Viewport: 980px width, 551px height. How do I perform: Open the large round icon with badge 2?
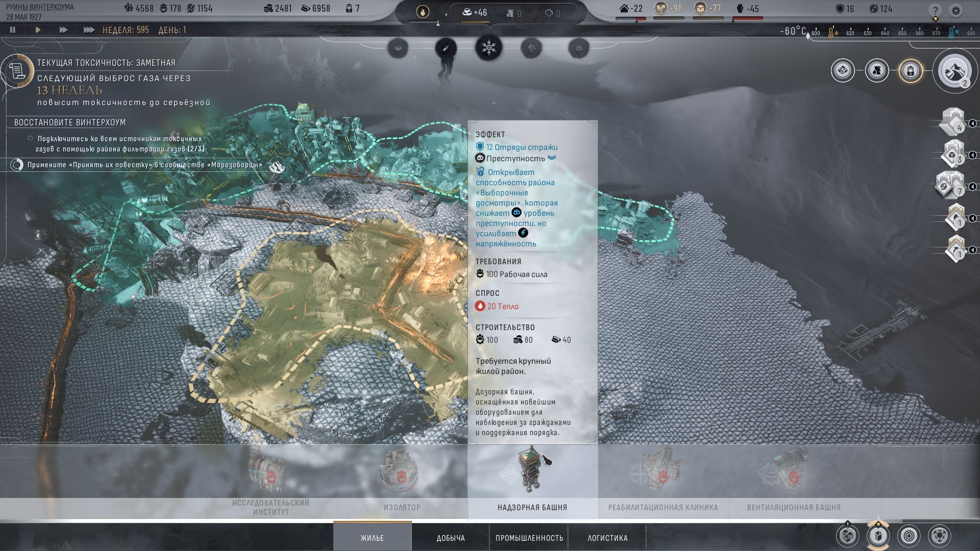pyautogui.click(x=955, y=71)
